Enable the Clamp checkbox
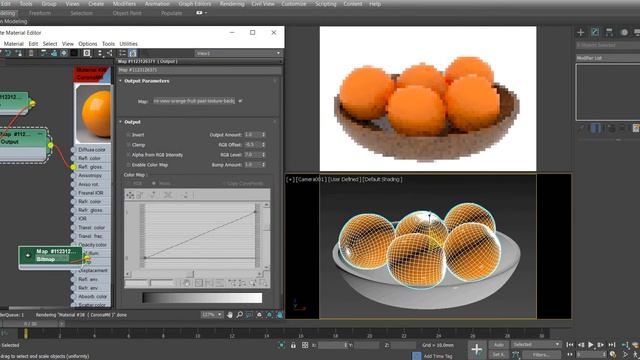 tap(129, 145)
